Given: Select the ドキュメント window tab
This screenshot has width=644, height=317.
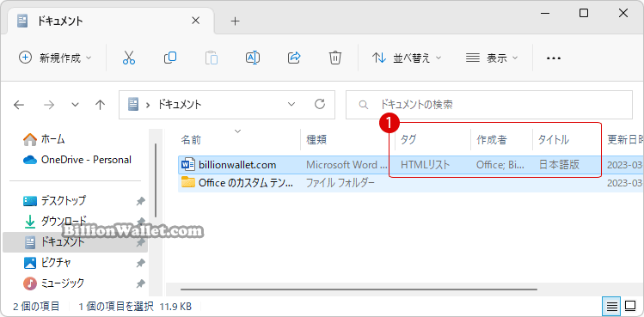Looking at the screenshot, I should 110,21.
